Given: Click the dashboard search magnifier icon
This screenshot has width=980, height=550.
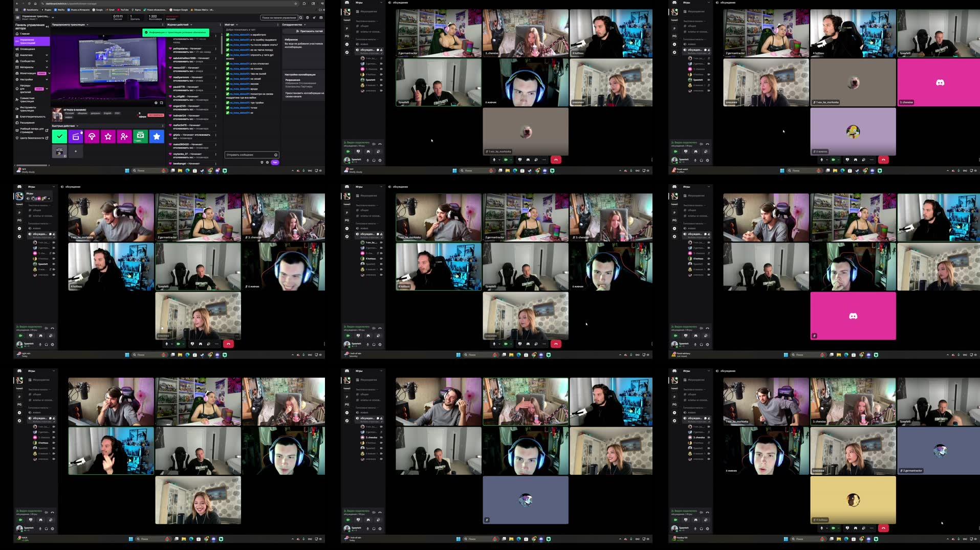Looking at the screenshot, I should pos(301,17).
